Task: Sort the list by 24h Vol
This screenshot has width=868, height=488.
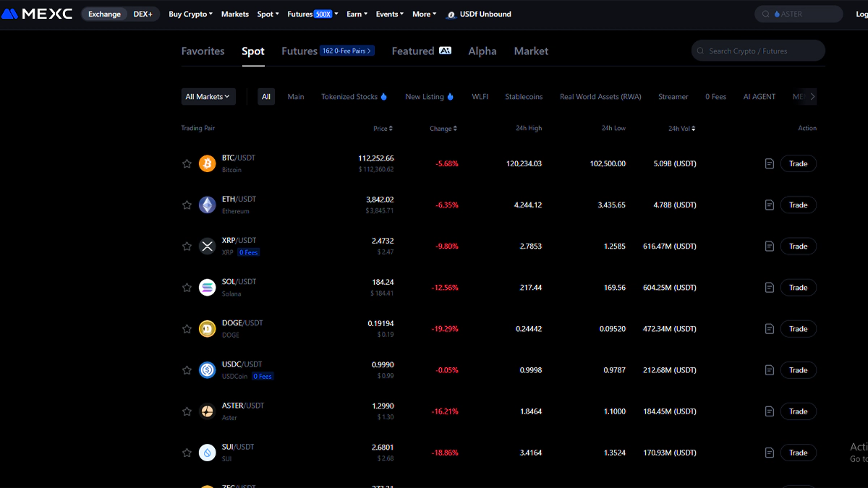Action: 682,129
